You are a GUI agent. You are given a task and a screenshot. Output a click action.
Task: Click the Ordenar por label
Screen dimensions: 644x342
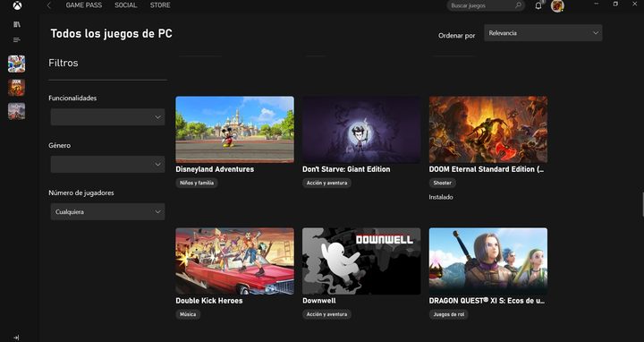pos(457,36)
